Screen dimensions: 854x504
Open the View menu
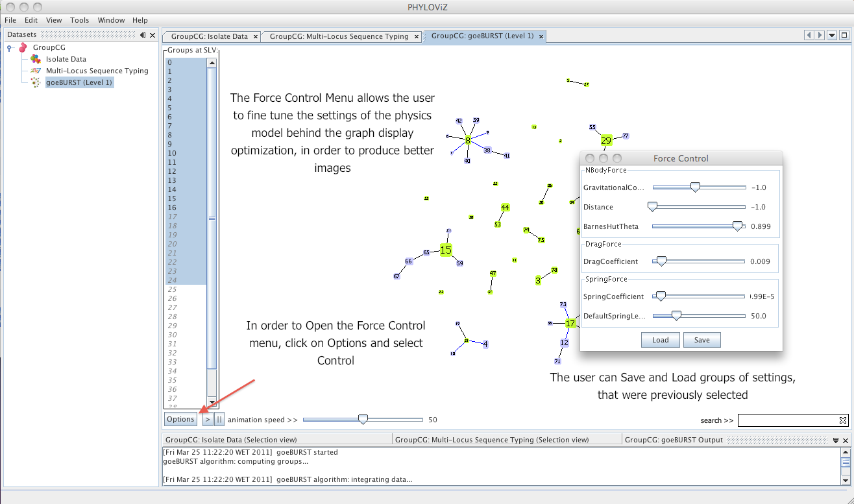(54, 20)
